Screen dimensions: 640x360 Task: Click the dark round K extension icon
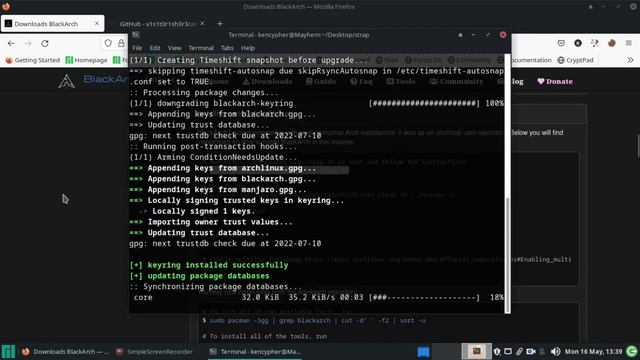coord(578,43)
